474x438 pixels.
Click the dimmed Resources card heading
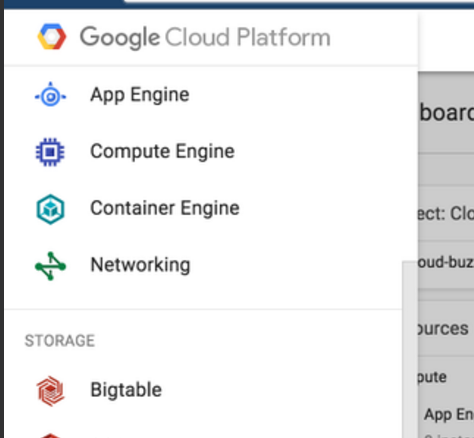pos(443,329)
